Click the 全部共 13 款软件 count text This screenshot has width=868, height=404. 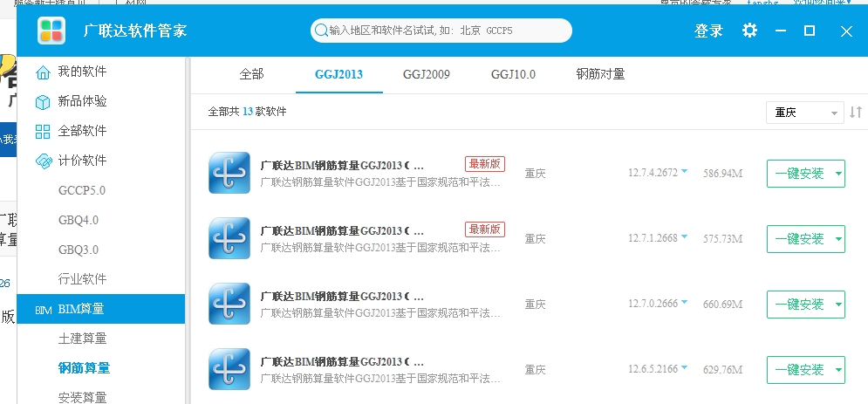[248, 112]
